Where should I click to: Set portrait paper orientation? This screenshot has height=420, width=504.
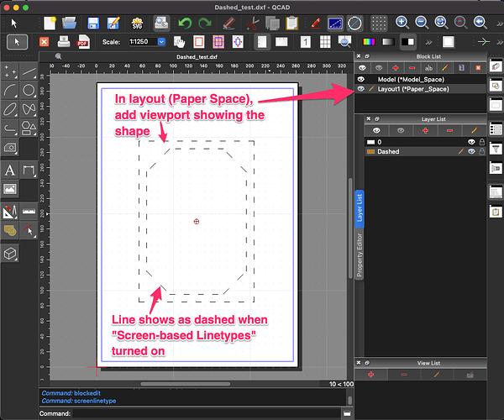point(262,42)
